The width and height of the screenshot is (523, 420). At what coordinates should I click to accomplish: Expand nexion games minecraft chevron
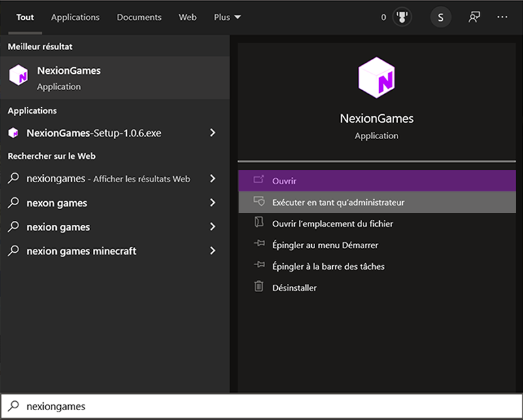pos(212,251)
